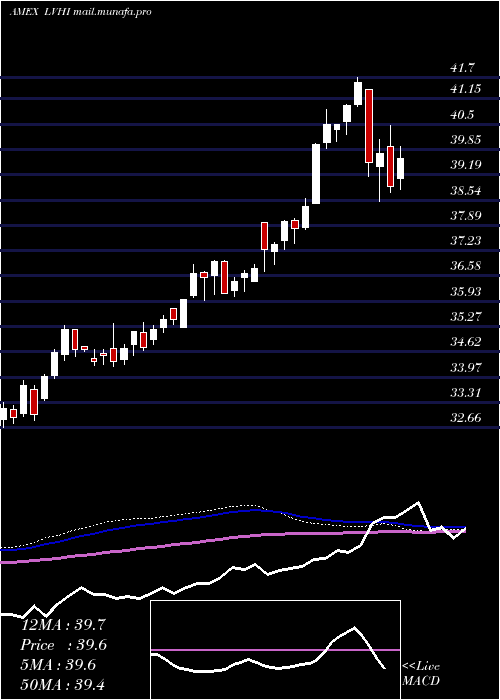
Task: Click the 37.89 price axis label
Action: (466, 216)
